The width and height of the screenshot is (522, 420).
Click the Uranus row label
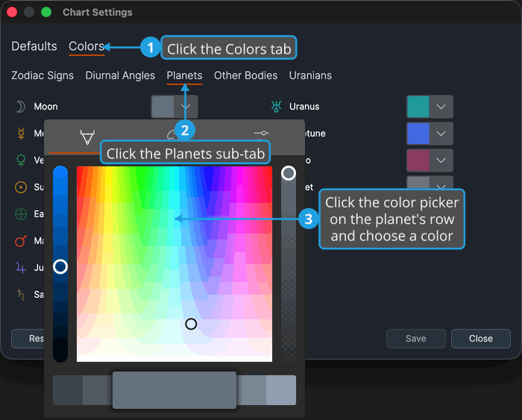click(304, 107)
